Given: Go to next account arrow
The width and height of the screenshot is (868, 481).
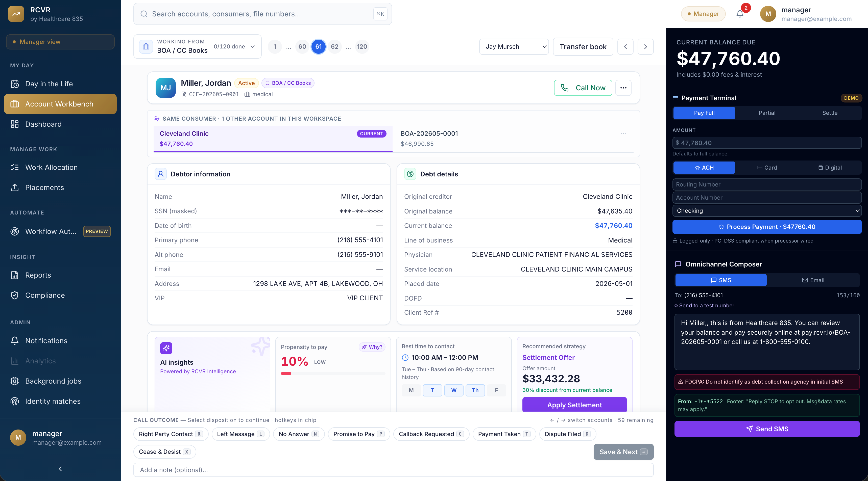Looking at the screenshot, I should tap(646, 46).
